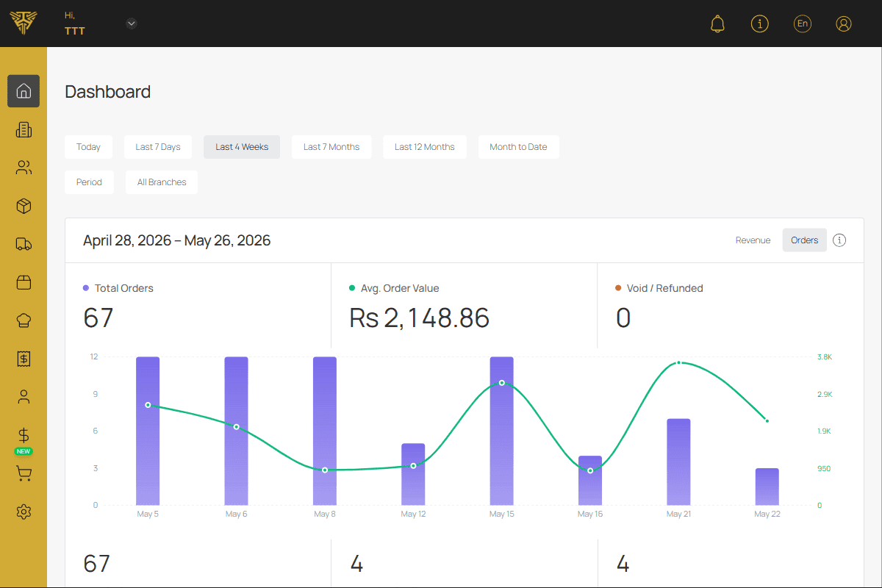Switch language with the En icon

[x=803, y=24]
